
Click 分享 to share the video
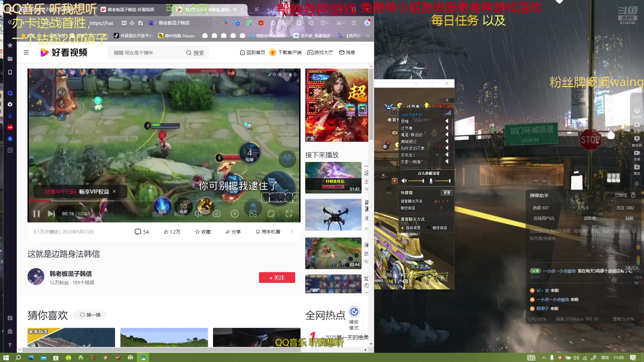[233, 232]
